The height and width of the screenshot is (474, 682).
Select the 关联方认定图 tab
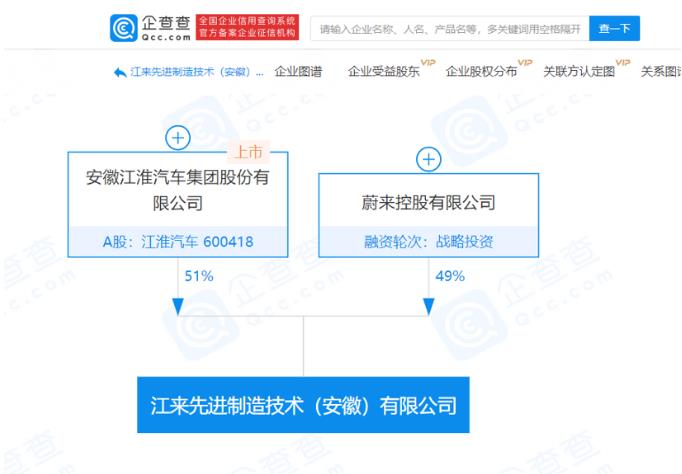pos(579,72)
